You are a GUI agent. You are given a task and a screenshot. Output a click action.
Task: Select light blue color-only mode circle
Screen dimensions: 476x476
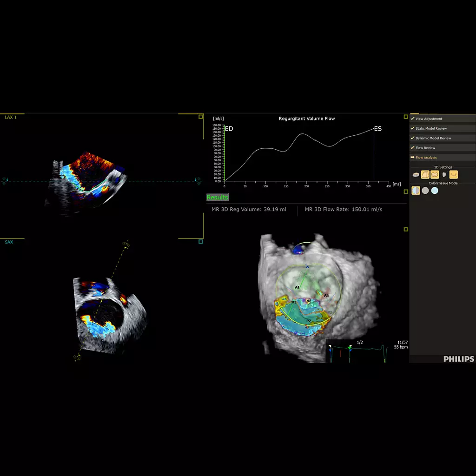pos(435,191)
